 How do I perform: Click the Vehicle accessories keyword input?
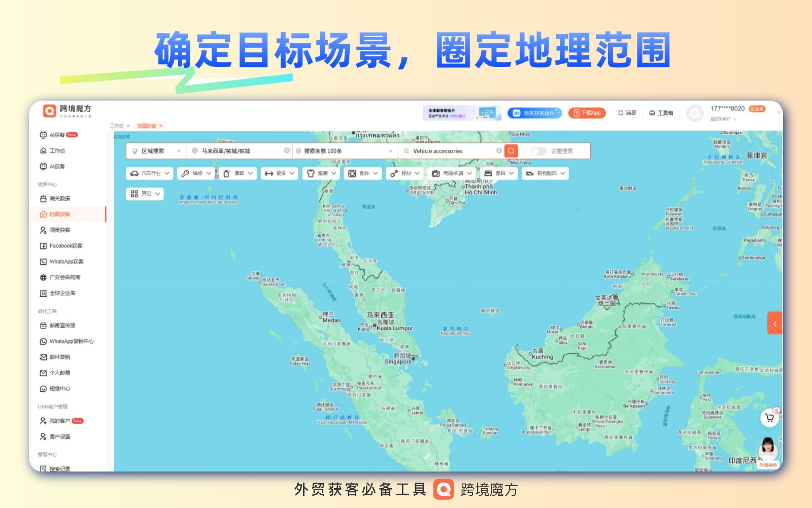449,151
